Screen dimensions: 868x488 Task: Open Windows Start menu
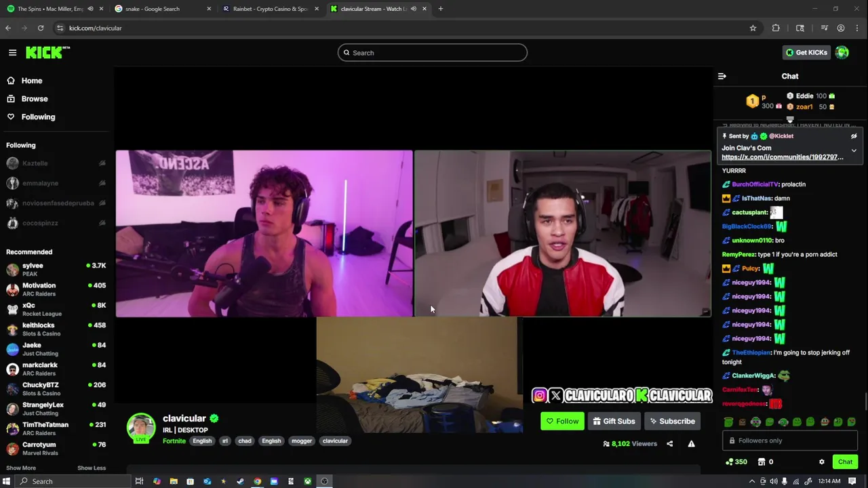point(6,481)
